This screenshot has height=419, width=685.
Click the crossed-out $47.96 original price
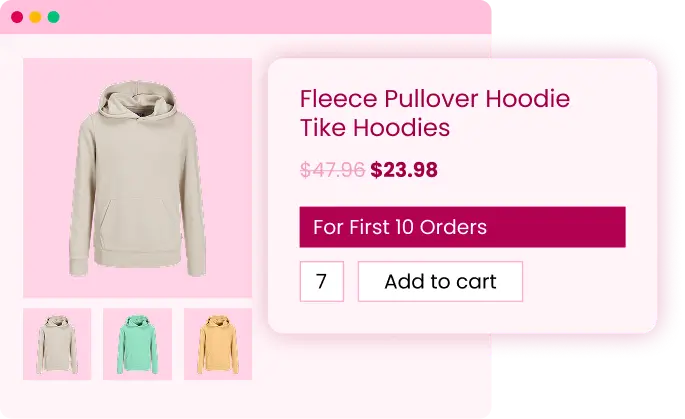[x=332, y=170]
